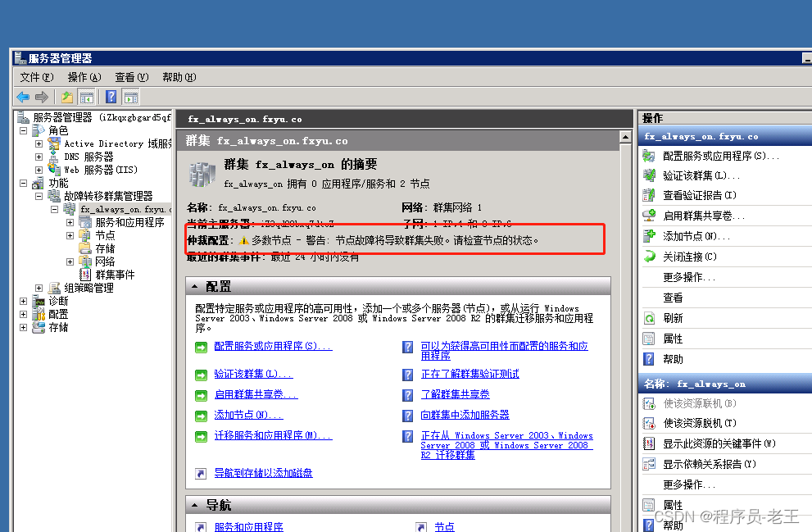
Task: Collapse the 角色 tree node
Action: [x=23, y=130]
